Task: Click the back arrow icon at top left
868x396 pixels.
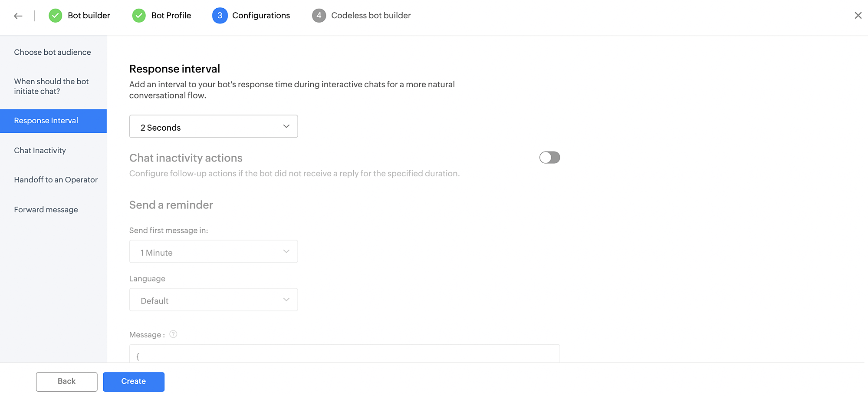Action: pyautogui.click(x=18, y=16)
